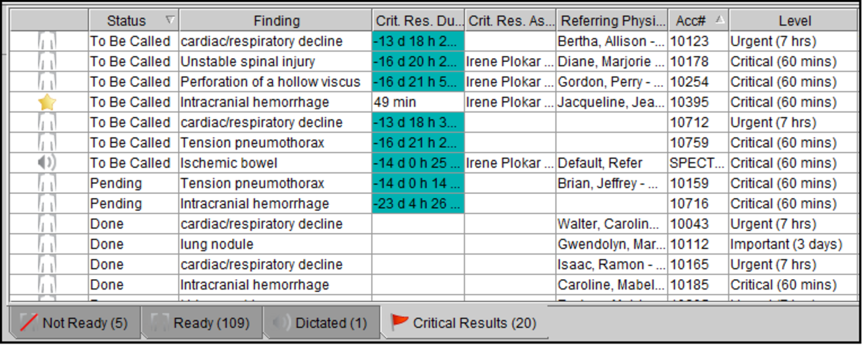Click the red flag Critical Results icon
Screen dimensions: 868x349
click(399, 323)
